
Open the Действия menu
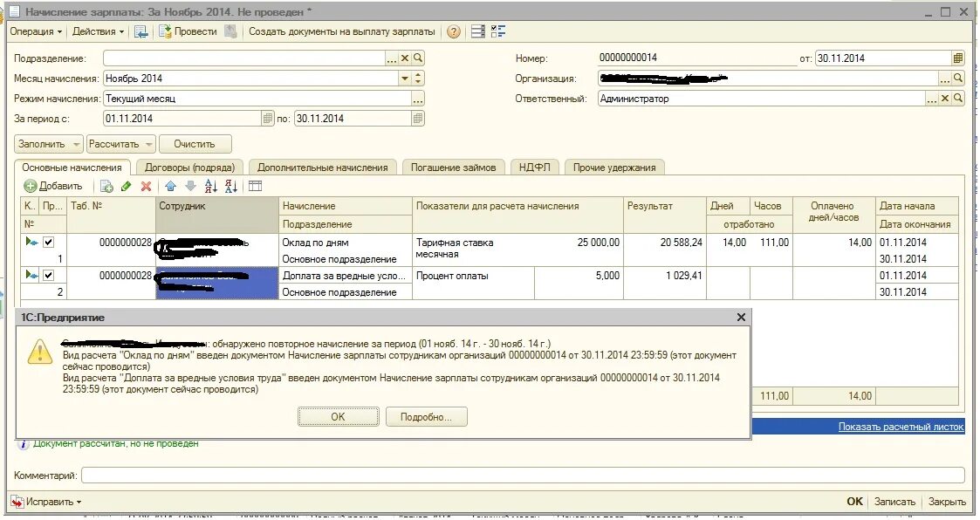tap(98, 31)
